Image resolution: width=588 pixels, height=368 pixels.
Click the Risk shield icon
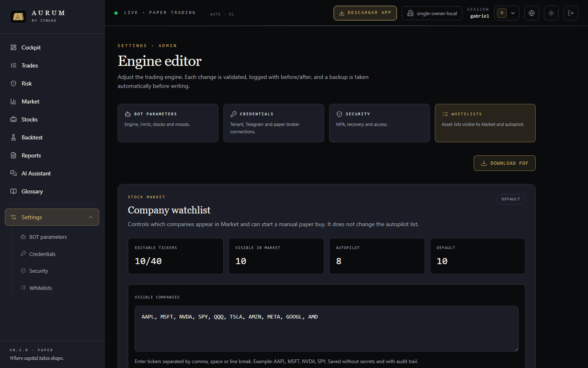tap(13, 83)
